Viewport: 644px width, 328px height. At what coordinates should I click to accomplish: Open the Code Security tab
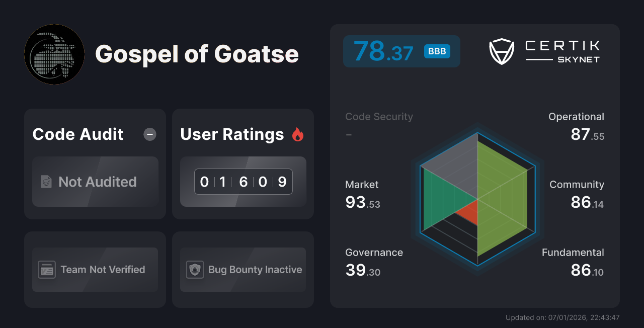379,116
